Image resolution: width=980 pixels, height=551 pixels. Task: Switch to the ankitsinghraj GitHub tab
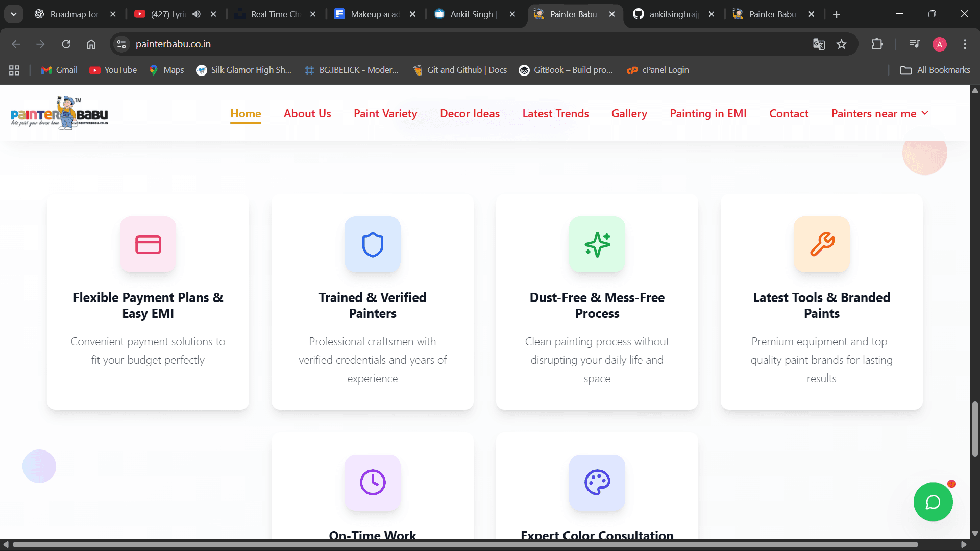tap(673, 14)
